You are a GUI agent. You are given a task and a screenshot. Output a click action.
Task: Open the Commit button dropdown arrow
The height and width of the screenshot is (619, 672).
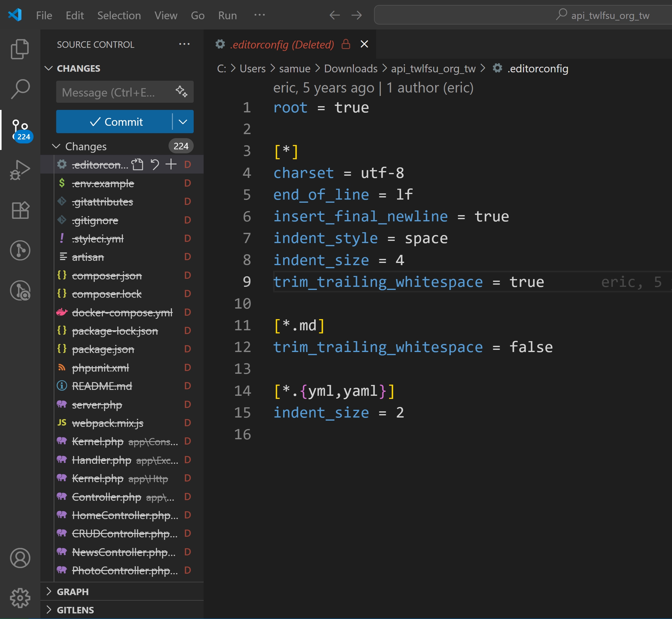[x=183, y=122]
